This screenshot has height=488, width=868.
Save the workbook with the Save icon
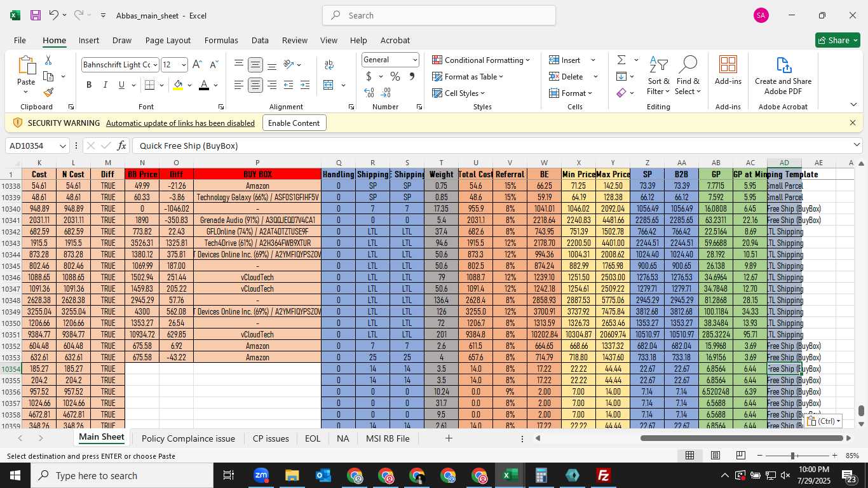(x=36, y=15)
